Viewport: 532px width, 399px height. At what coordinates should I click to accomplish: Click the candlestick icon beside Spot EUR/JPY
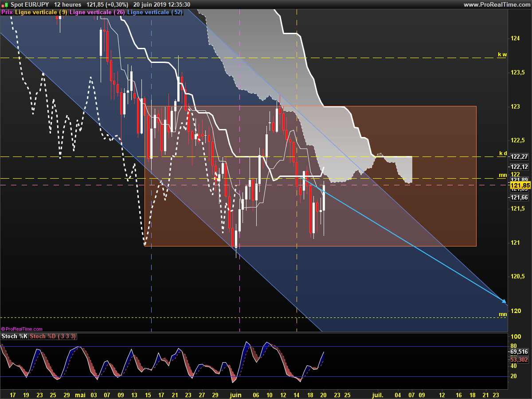coord(5,4)
